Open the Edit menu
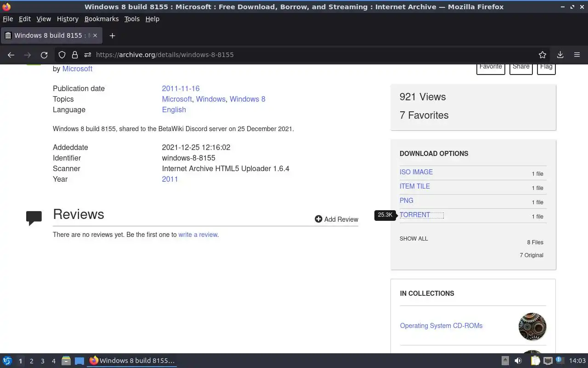This screenshot has width=588, height=368. 24,19
